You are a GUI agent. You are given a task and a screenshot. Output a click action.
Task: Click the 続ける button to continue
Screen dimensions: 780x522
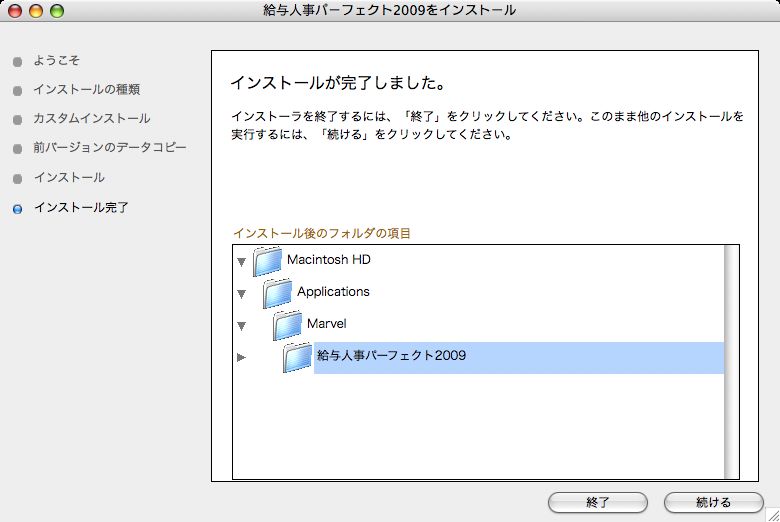[713, 502]
